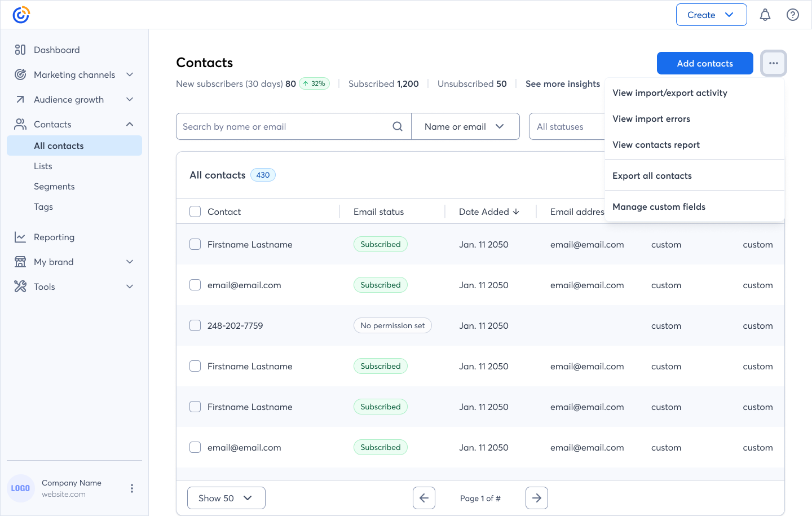Check the 248-202-7759 contact row
This screenshot has height=516, width=812.
pos(195,325)
